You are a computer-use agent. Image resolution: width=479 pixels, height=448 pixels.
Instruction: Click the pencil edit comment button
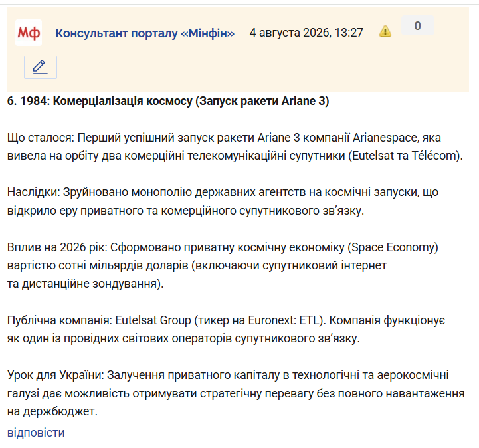click(x=41, y=68)
